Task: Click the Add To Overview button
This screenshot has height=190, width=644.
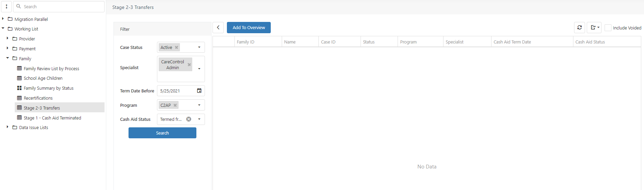Action: click(248, 27)
